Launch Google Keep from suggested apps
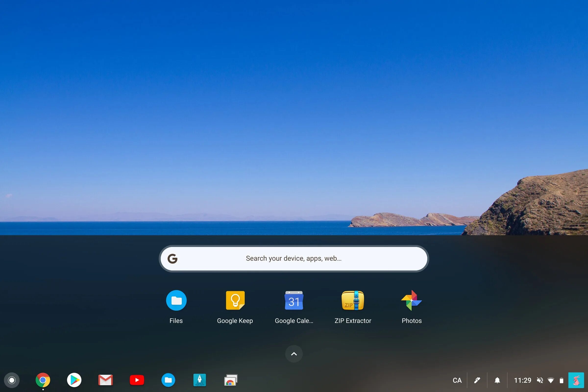This screenshot has height=392, width=588. click(235, 300)
